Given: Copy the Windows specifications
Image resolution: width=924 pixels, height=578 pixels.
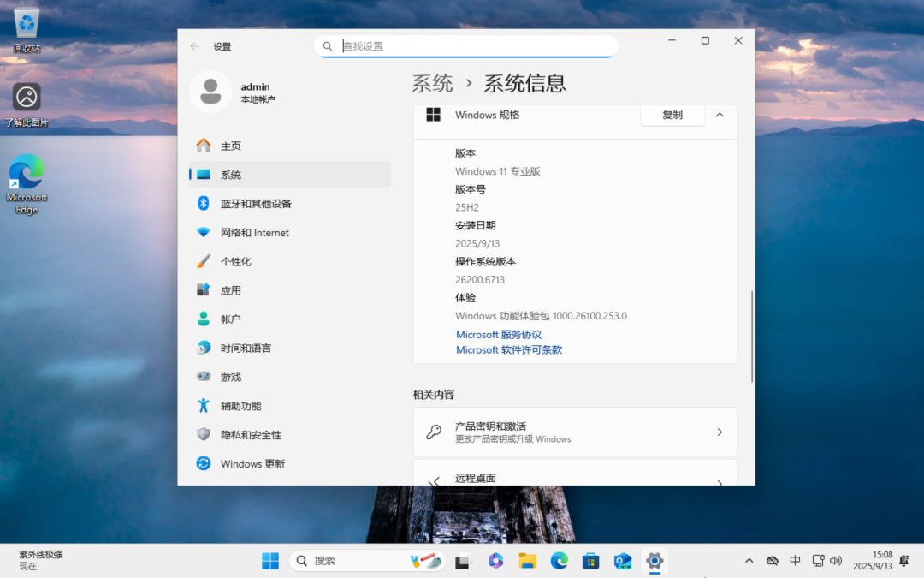Looking at the screenshot, I should 672,115.
